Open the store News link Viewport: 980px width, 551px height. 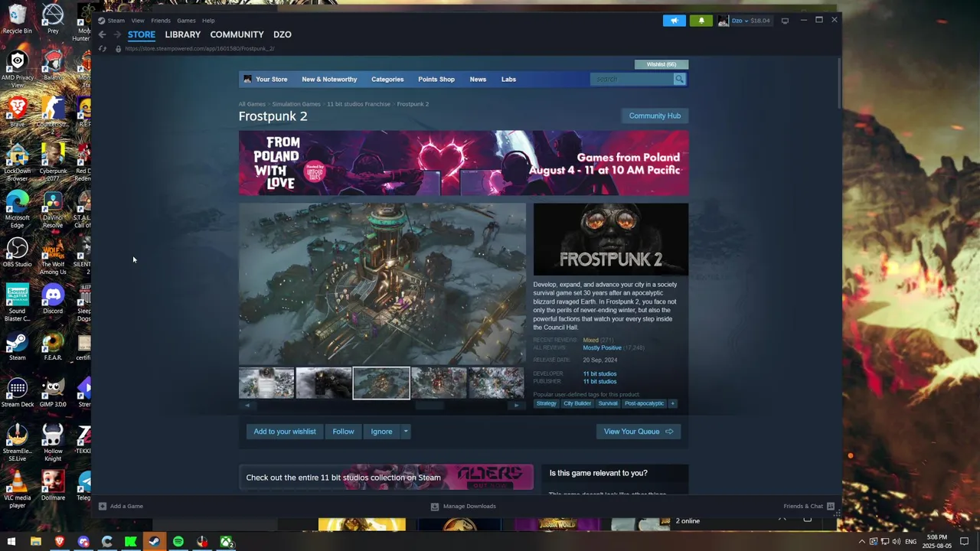(478, 80)
